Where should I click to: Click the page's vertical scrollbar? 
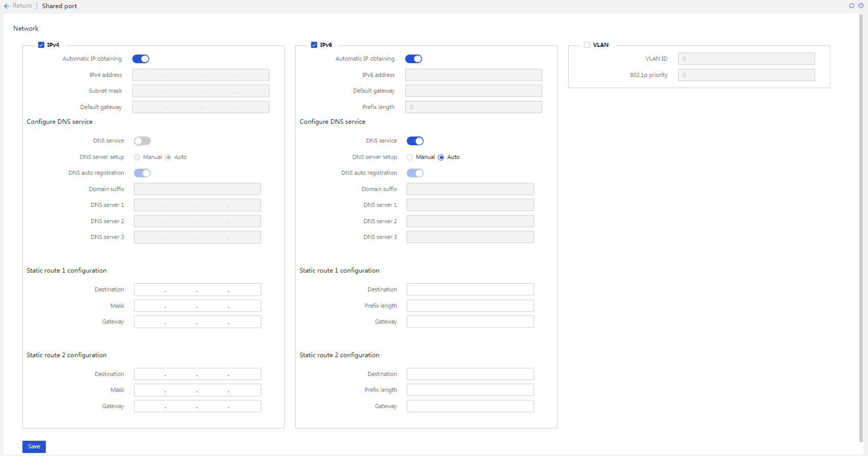point(861,228)
